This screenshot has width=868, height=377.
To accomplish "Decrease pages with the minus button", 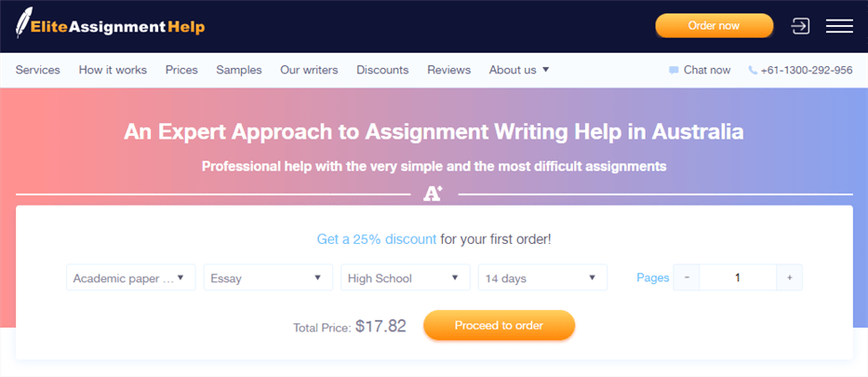I will pyautogui.click(x=687, y=277).
